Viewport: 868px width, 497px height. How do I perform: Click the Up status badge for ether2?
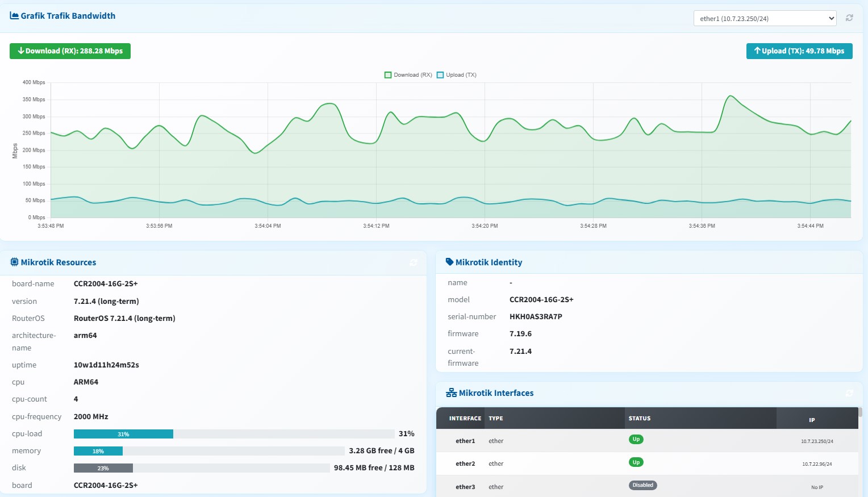click(636, 462)
